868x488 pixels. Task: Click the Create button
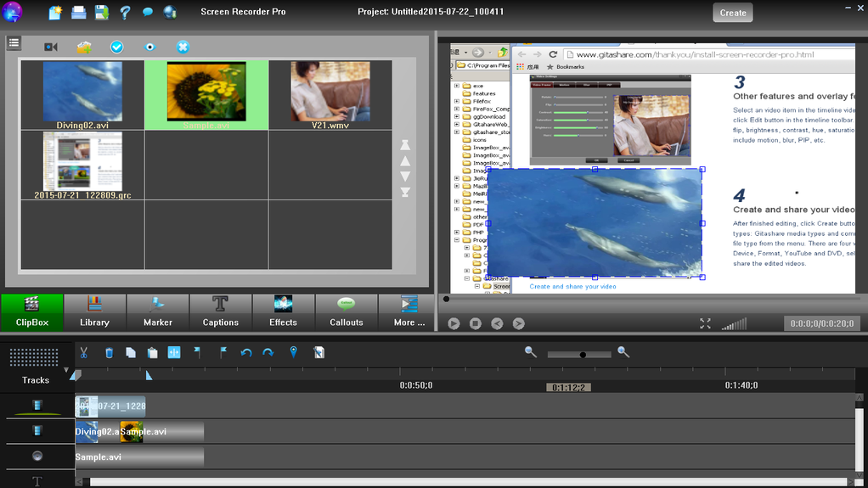(732, 13)
